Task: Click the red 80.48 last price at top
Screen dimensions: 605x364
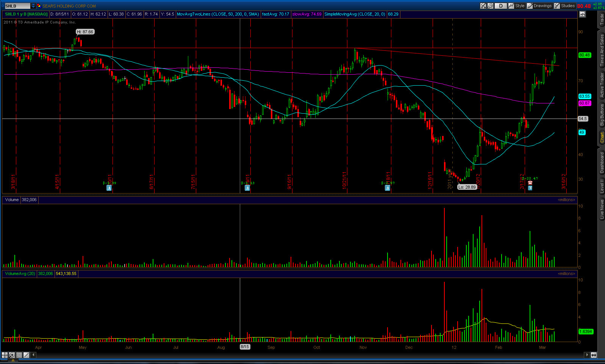Action: tap(584, 6)
